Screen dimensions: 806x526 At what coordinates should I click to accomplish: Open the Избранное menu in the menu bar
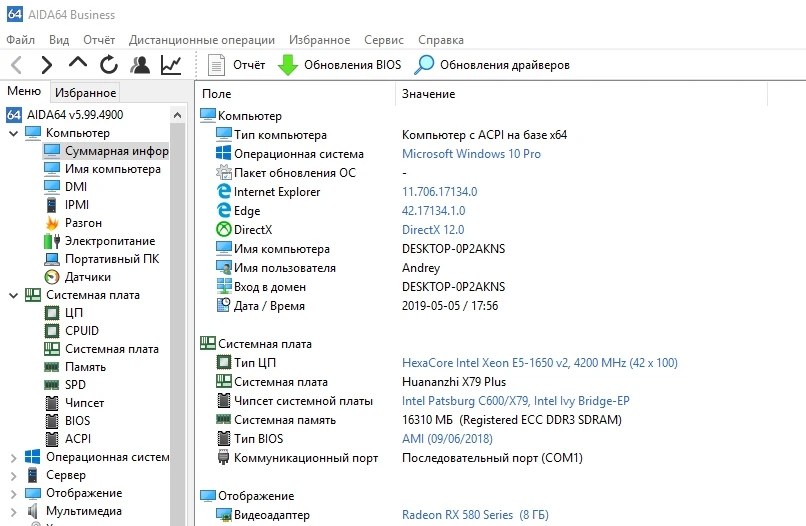coord(319,40)
